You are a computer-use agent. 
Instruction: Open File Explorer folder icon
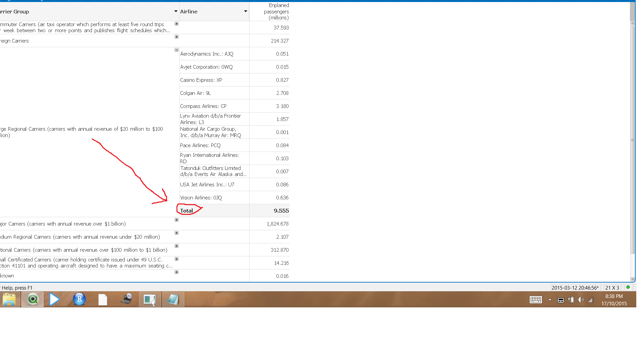(9, 299)
